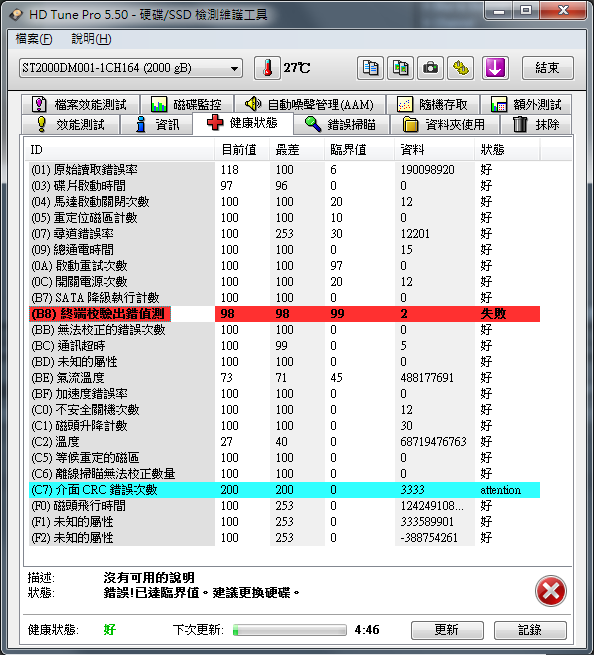594x655 pixels.
Task: Click the temperature thermometer icon
Action: click(267, 68)
